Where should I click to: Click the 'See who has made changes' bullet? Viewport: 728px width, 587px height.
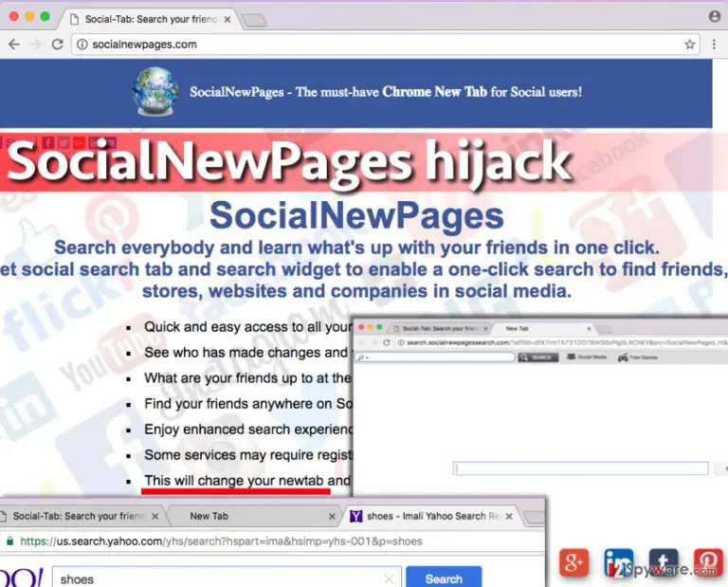click(x=246, y=353)
